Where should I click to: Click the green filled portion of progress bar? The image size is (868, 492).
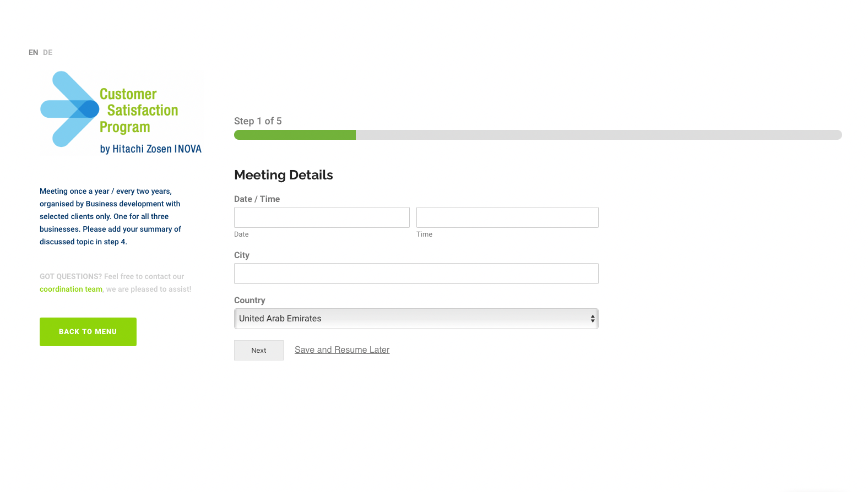pyautogui.click(x=295, y=135)
